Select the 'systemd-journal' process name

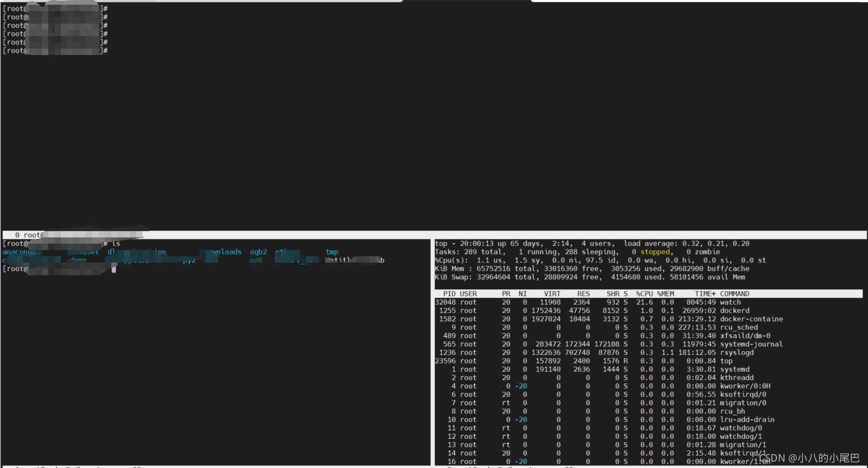coord(752,344)
